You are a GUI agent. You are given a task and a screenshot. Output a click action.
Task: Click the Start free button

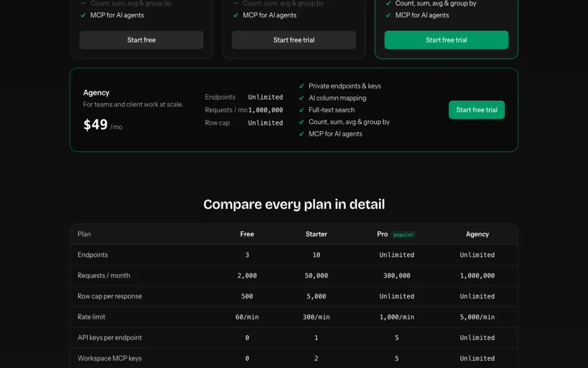141,40
